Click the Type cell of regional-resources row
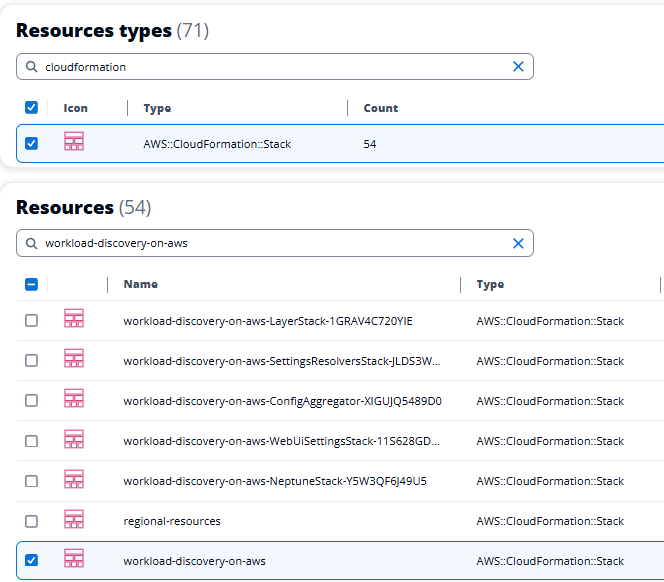Viewport: 664px width, 582px height. (x=550, y=521)
